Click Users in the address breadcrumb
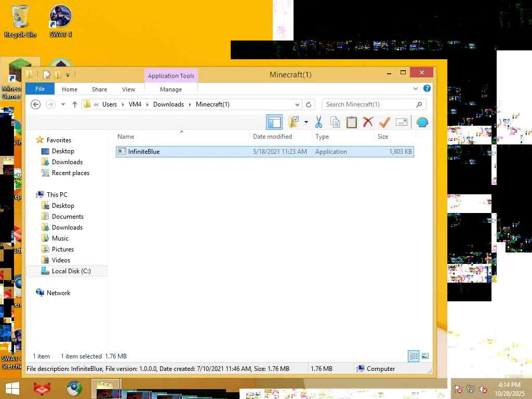The image size is (532, 399). click(x=110, y=104)
